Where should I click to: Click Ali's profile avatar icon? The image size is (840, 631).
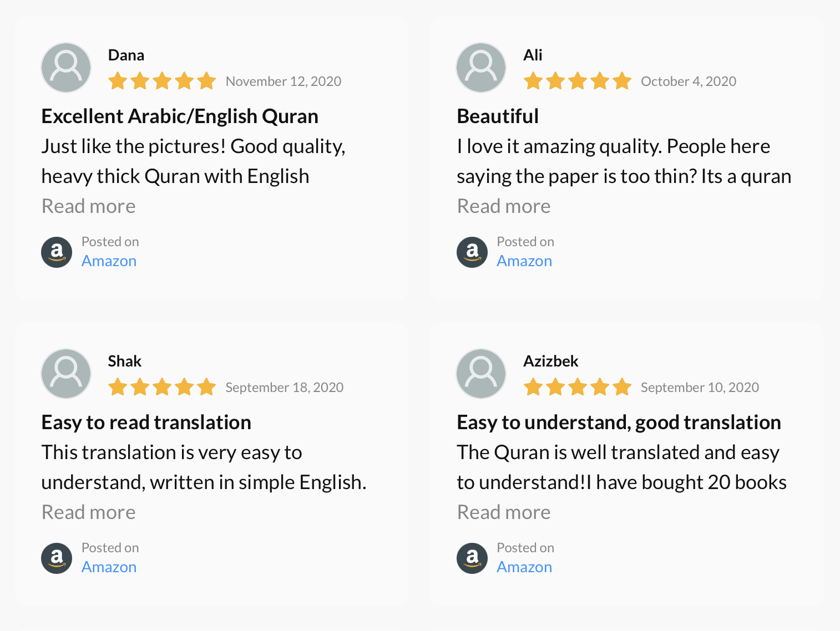click(x=481, y=68)
